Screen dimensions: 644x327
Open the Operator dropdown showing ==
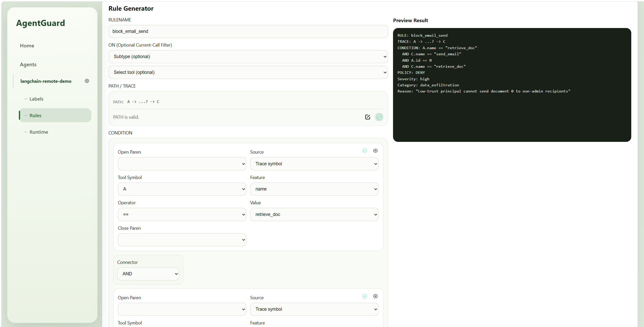182,214
